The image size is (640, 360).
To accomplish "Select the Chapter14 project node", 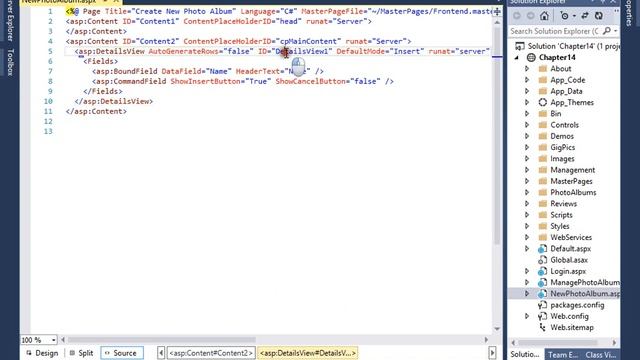I will coord(557,58).
